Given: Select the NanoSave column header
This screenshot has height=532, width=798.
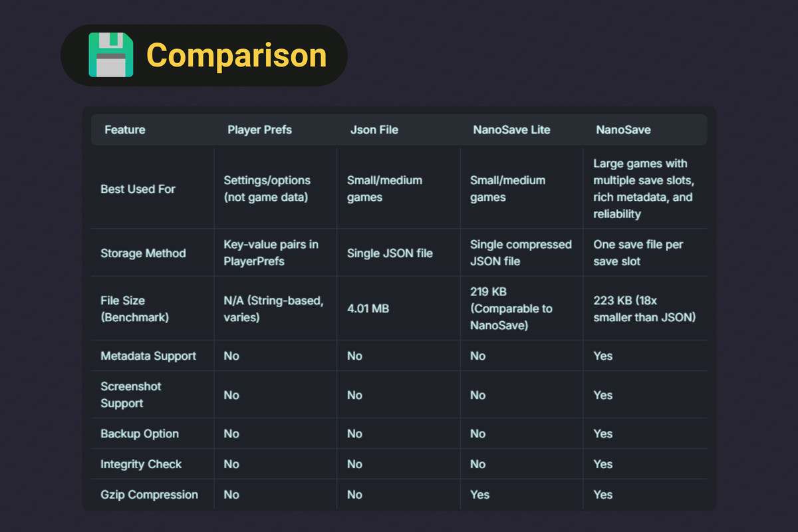Looking at the screenshot, I should coord(623,130).
